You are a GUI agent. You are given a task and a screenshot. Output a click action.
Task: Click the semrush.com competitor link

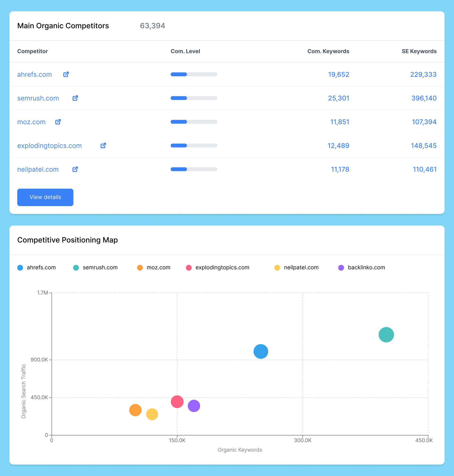(x=38, y=98)
